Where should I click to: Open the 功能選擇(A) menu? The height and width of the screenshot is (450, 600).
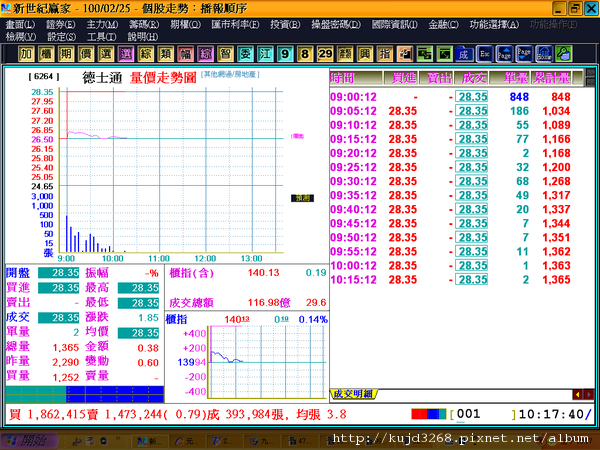494,25
